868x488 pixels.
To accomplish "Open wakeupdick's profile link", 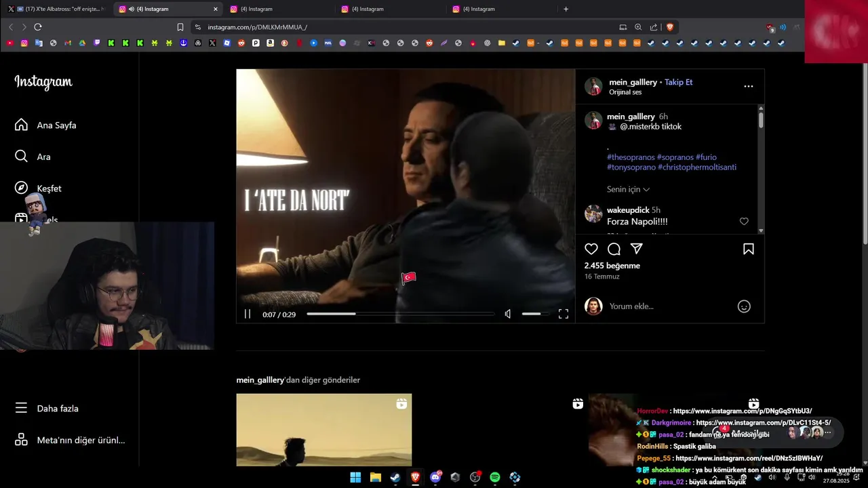I will [628, 210].
